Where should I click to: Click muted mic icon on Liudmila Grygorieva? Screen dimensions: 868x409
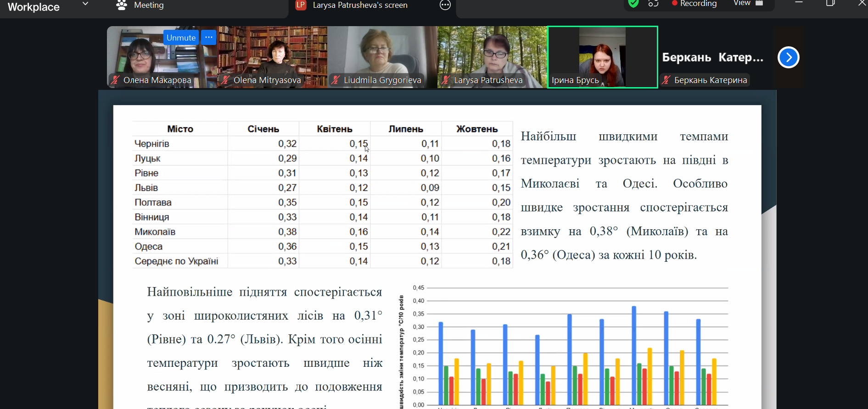click(336, 80)
